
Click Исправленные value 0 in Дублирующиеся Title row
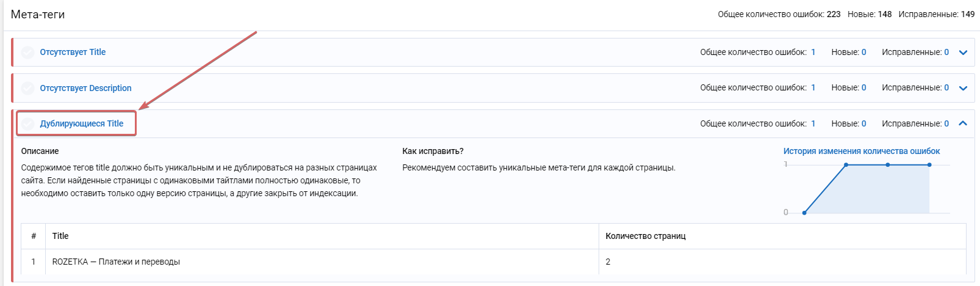[946, 123]
